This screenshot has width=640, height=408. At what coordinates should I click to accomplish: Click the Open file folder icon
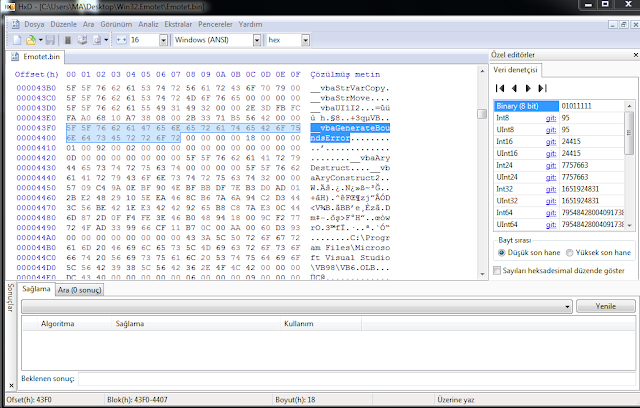(31, 40)
